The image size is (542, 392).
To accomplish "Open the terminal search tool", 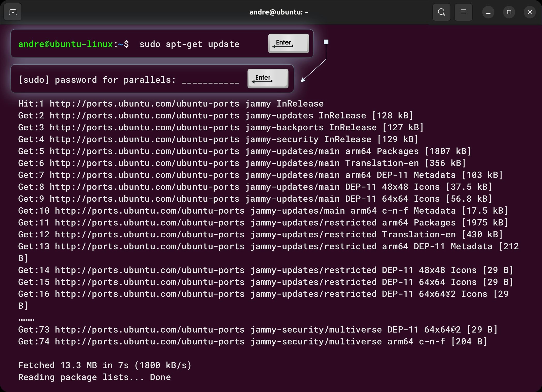I will 441,12.
